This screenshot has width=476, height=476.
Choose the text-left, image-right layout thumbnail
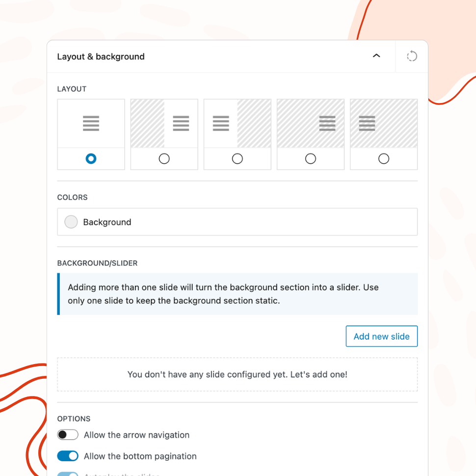click(238, 123)
